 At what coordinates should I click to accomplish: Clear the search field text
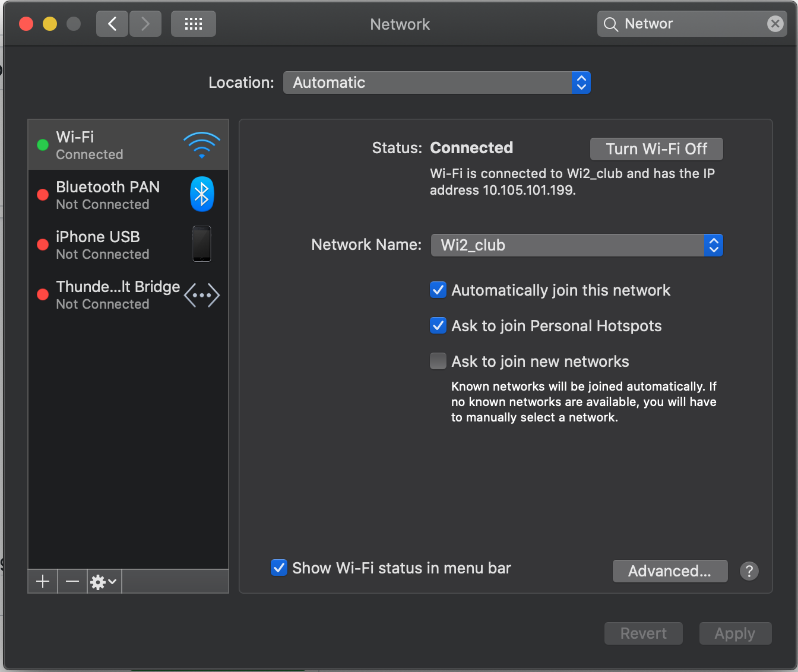[775, 24]
